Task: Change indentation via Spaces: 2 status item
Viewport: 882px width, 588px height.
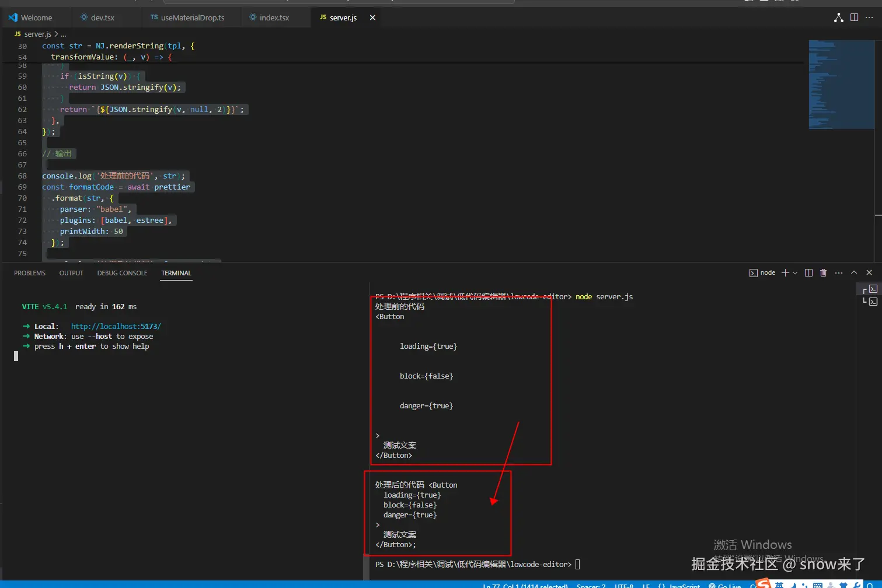Action: 591,586
